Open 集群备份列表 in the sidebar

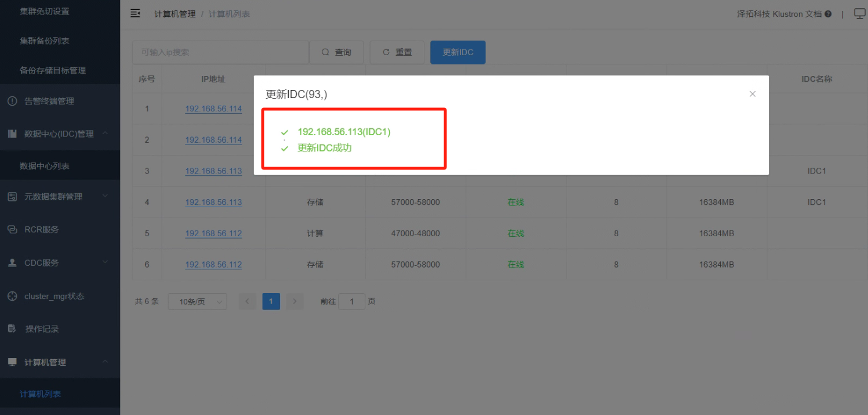pyautogui.click(x=44, y=41)
